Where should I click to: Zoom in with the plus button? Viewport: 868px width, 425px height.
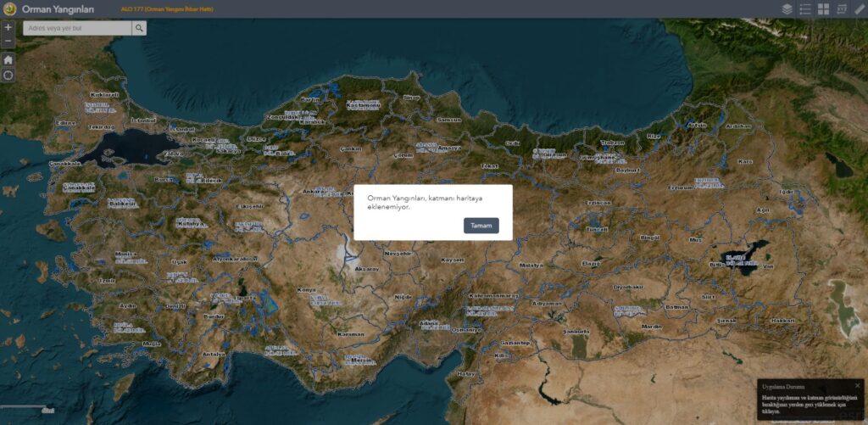pyautogui.click(x=8, y=27)
